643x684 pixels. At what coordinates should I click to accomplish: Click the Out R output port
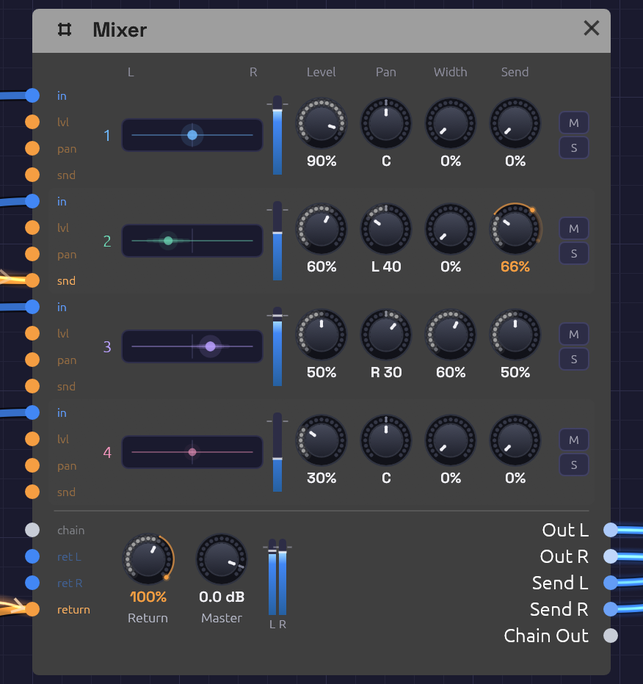tap(611, 556)
